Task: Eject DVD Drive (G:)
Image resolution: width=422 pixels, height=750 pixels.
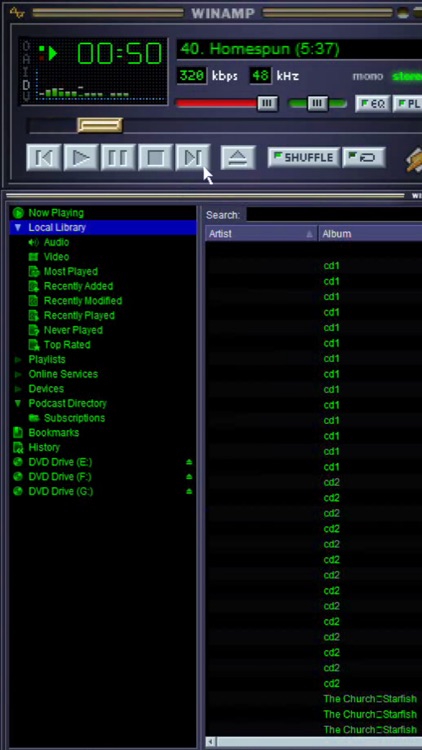Action: click(189, 491)
